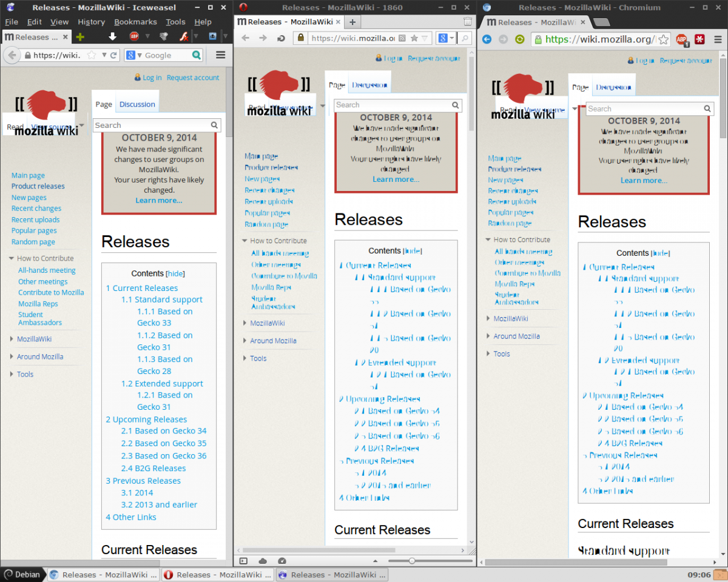
Task: Expand MozillaWiki section in Iceweasel sidebar
Action: pos(12,339)
